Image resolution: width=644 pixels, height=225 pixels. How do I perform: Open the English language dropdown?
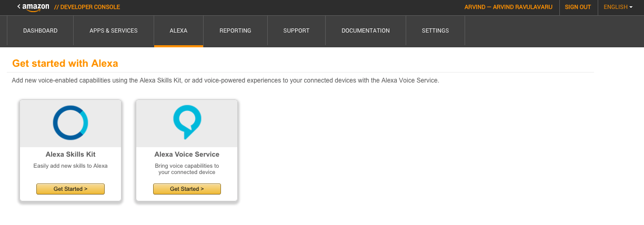pos(618,7)
